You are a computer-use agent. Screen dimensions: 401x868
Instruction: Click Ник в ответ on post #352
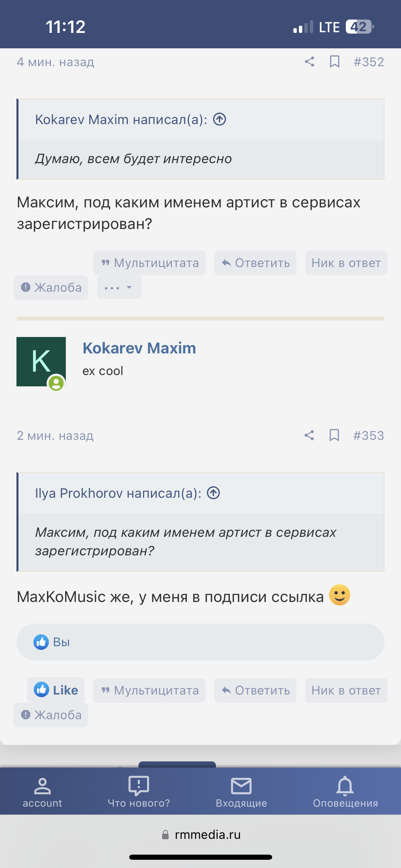tap(346, 263)
